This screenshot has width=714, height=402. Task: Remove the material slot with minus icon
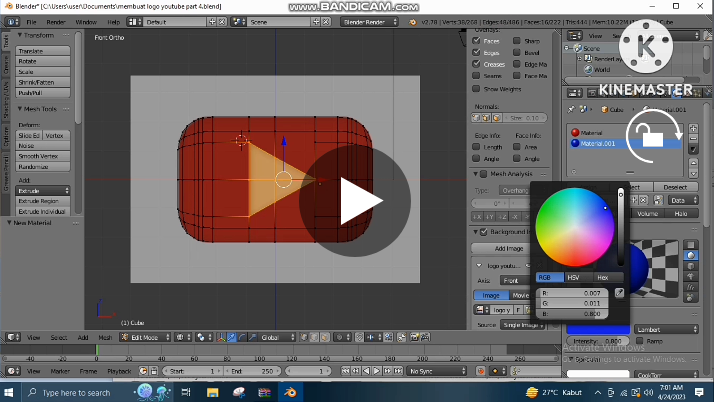(693, 138)
